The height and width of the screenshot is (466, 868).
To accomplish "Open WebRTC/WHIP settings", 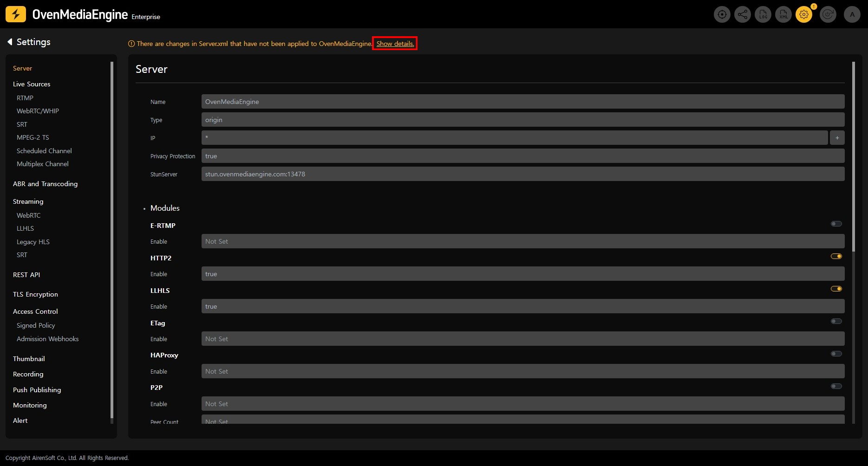I will click(38, 111).
